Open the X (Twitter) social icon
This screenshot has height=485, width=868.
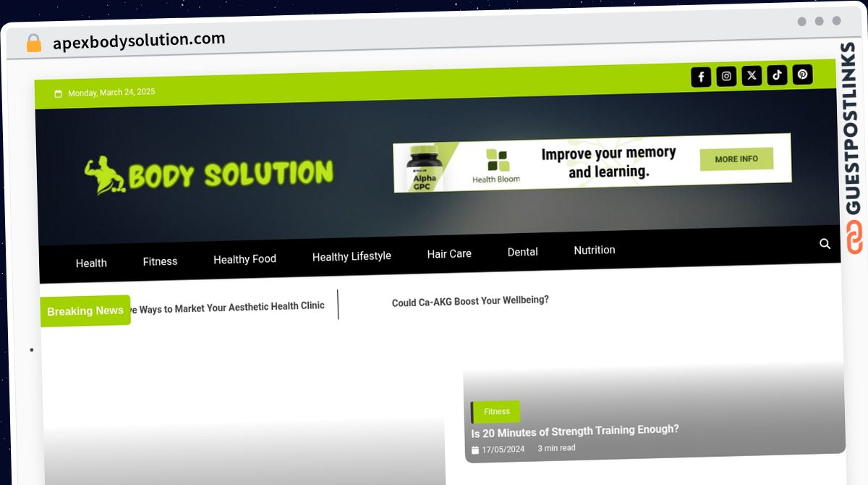[752, 75]
